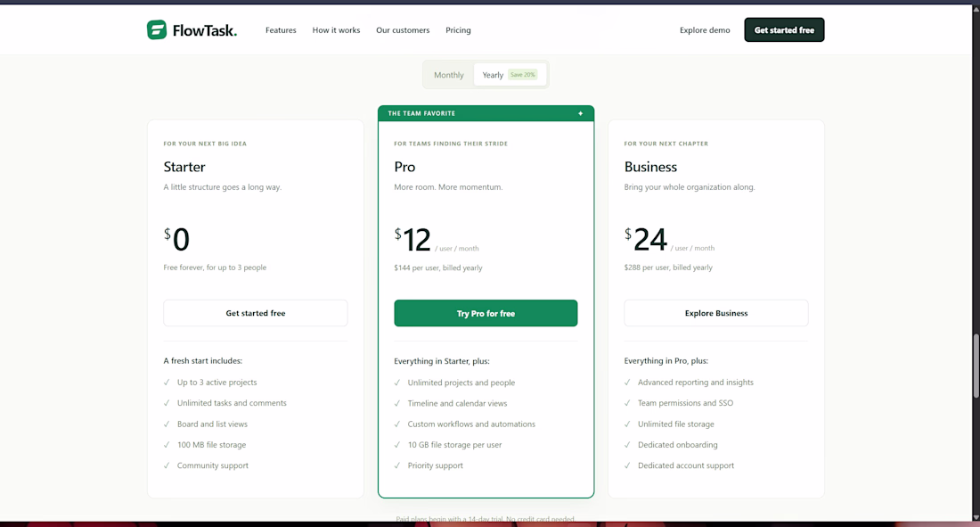
Task: Switch billing to Monthly
Action: [x=449, y=75]
